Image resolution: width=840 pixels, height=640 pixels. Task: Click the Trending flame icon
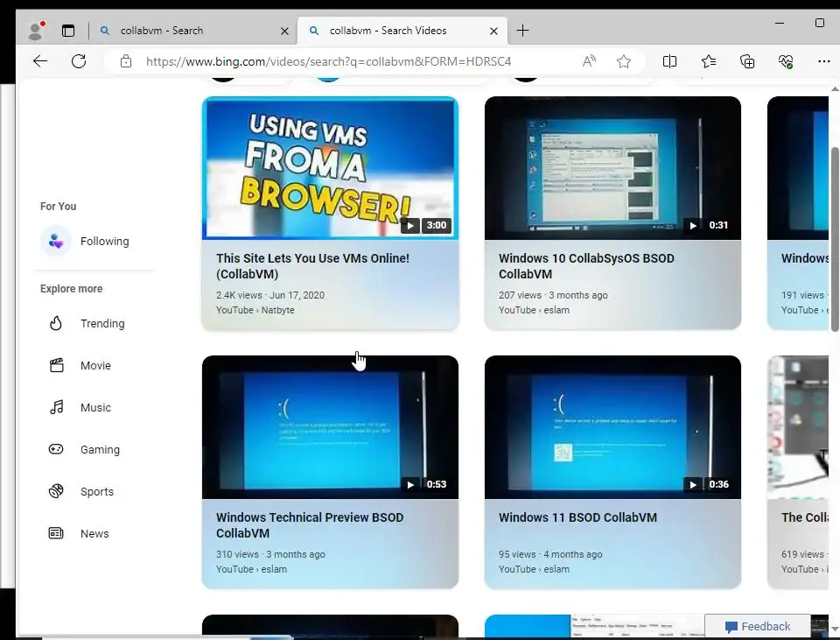pyautogui.click(x=56, y=323)
